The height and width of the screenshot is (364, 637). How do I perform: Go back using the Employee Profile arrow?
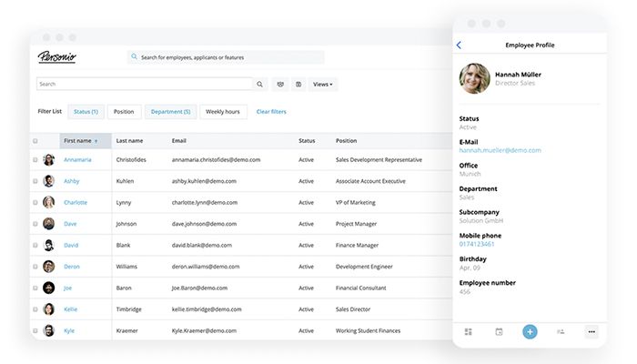click(459, 45)
